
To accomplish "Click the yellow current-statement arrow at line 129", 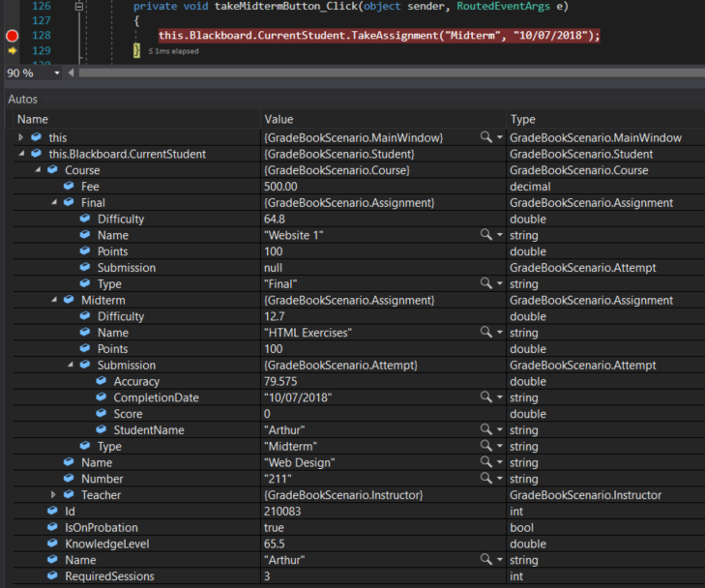I will click(x=13, y=51).
